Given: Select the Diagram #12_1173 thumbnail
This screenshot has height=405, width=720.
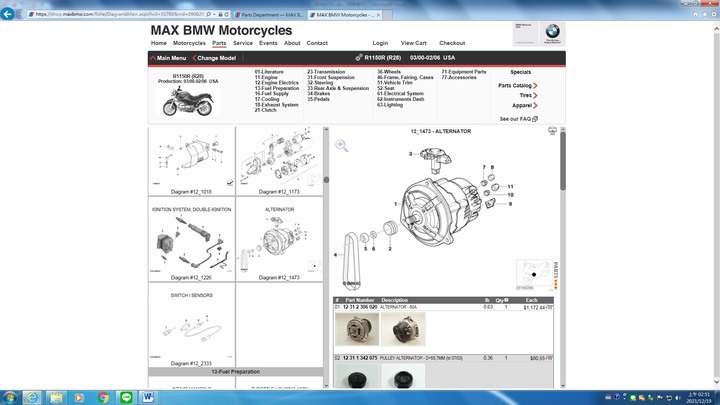Looking at the screenshot, I should 279,161.
